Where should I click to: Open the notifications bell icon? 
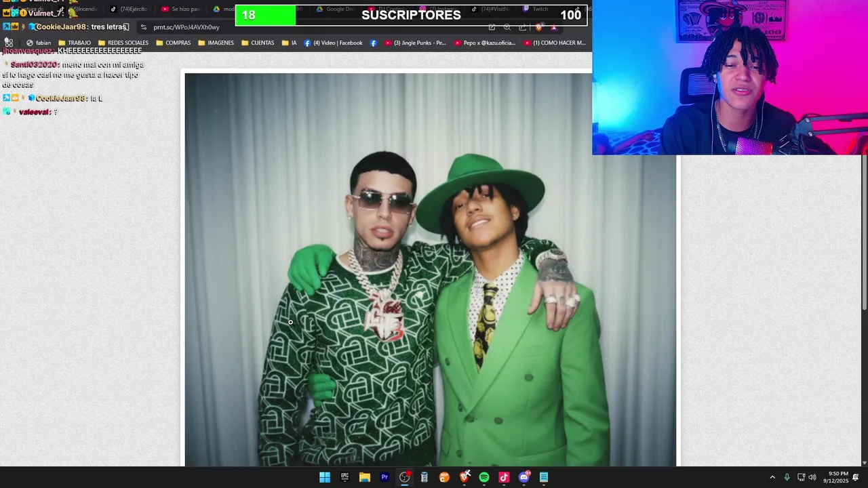[x=856, y=477]
